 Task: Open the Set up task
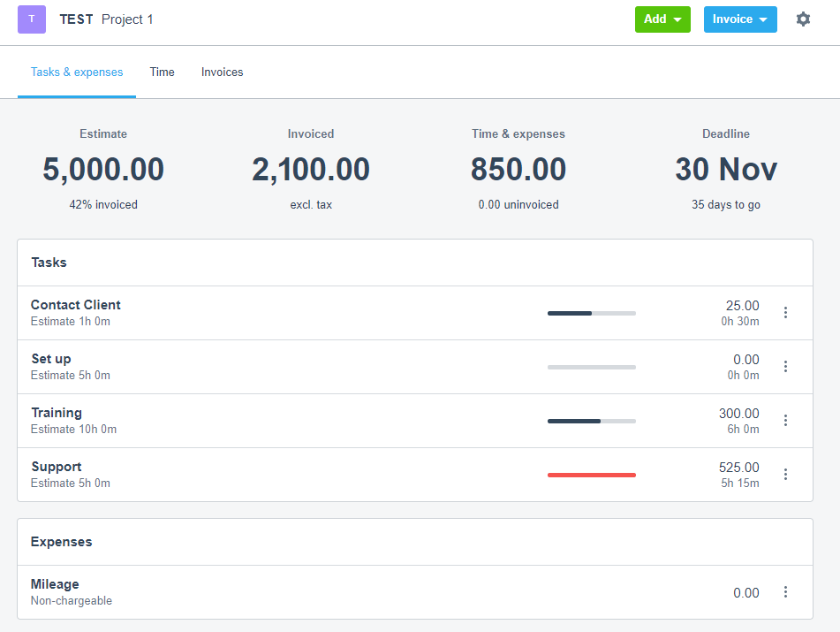coord(52,358)
